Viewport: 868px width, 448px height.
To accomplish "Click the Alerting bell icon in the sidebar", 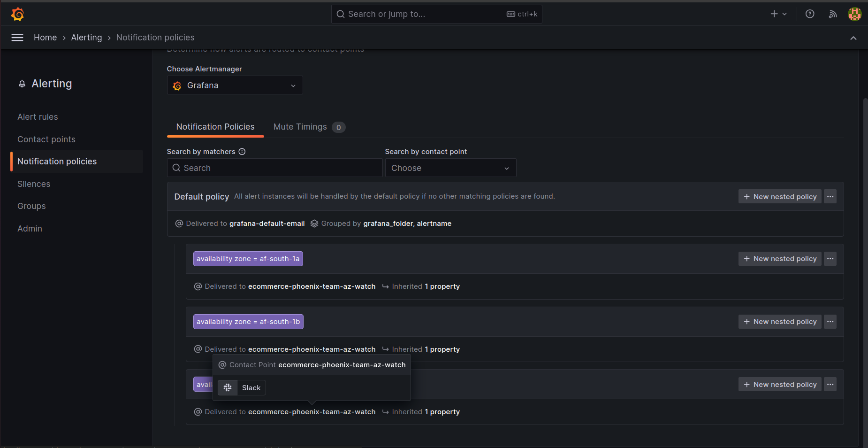I will 22,84.
